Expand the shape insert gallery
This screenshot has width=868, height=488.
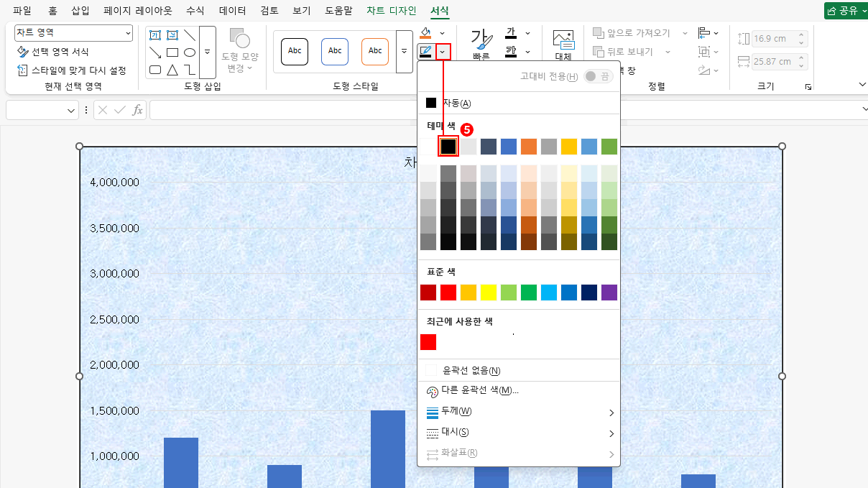[208, 52]
